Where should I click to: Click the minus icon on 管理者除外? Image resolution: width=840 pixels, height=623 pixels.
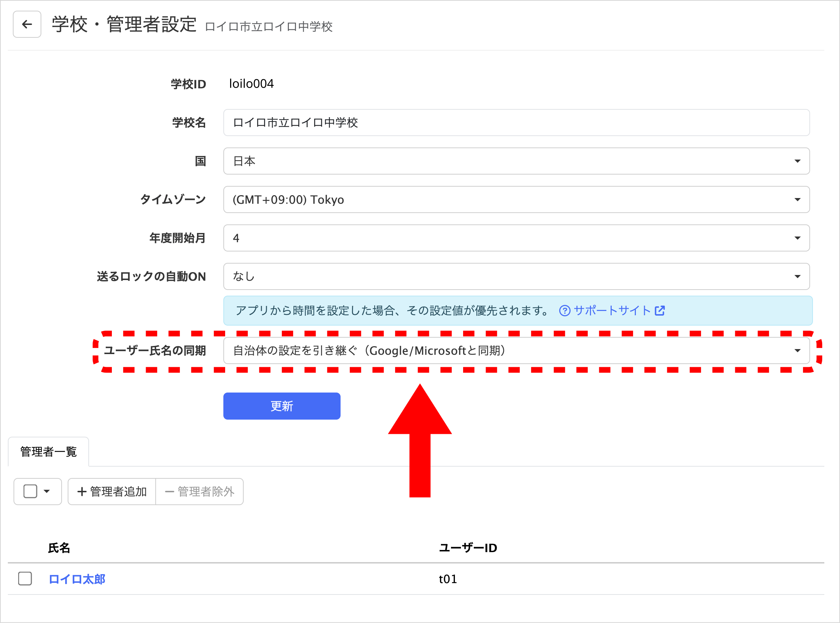click(x=169, y=492)
